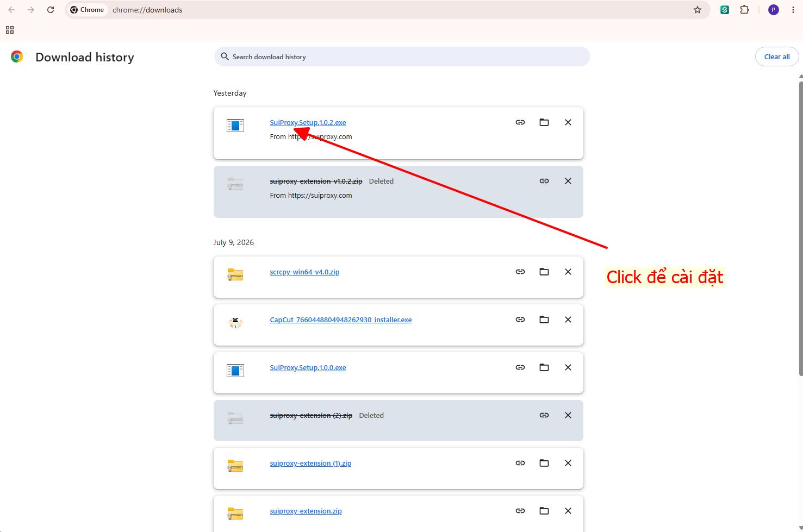Open the Chrome three-dot menu
Image resolution: width=803 pixels, height=532 pixels.
point(793,10)
